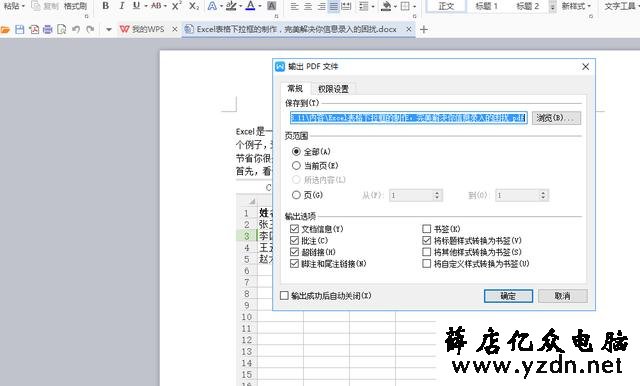
Task: Toggle 将标题样式转换为书签(V) checkbox
Action: click(427, 241)
